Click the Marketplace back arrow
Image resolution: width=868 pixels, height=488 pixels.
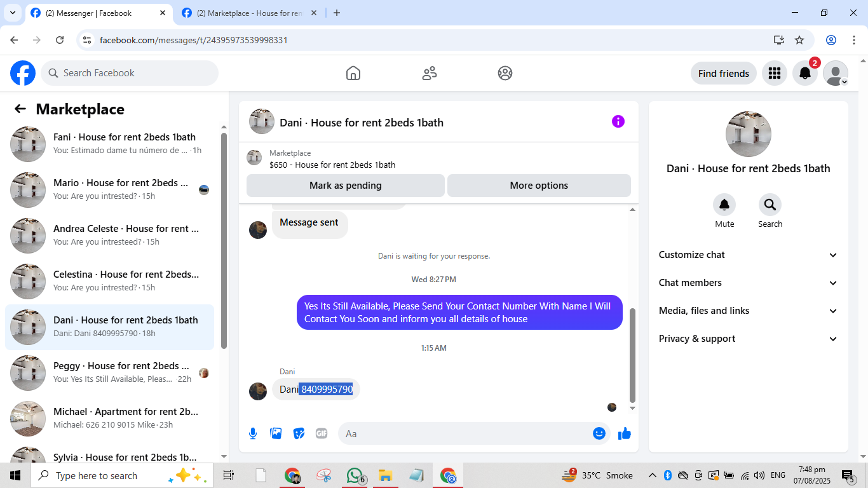click(x=20, y=109)
